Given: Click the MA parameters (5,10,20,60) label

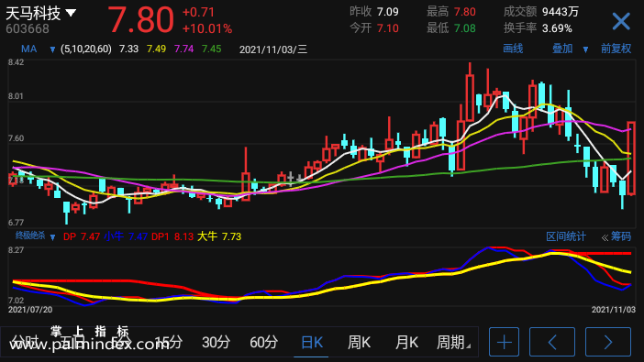Looking at the screenshot, I should 86,49.
